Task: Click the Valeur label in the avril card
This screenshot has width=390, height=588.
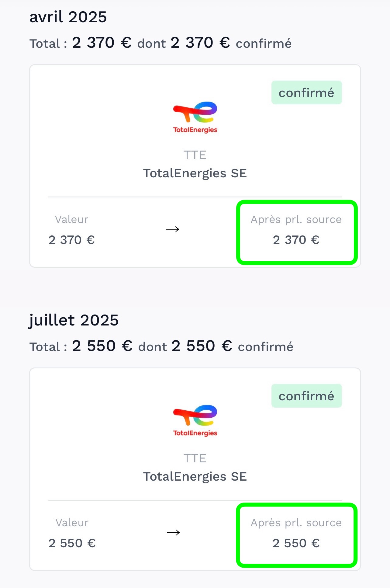Action: click(71, 219)
